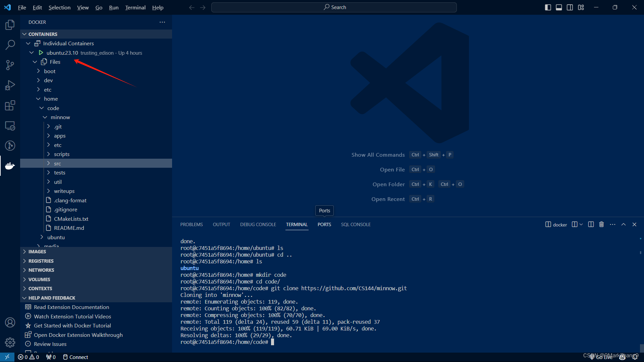
Task: Open Customize Layout icon in title bar
Action: [581, 7]
